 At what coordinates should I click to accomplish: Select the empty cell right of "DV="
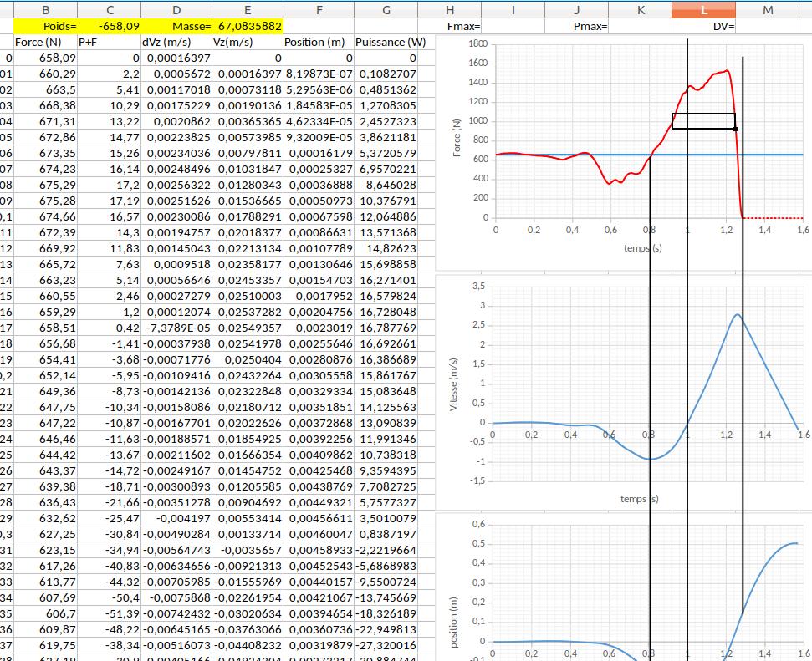click(768, 26)
